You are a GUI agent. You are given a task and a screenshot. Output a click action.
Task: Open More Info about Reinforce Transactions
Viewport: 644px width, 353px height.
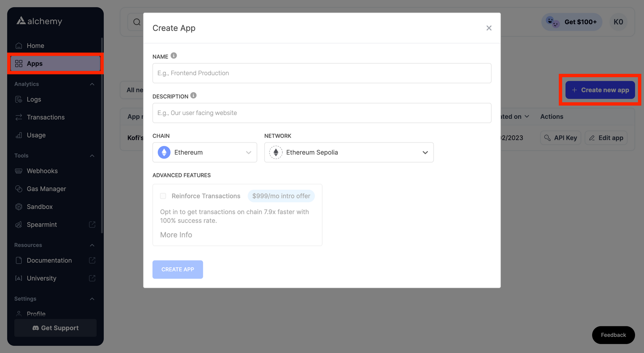176,235
